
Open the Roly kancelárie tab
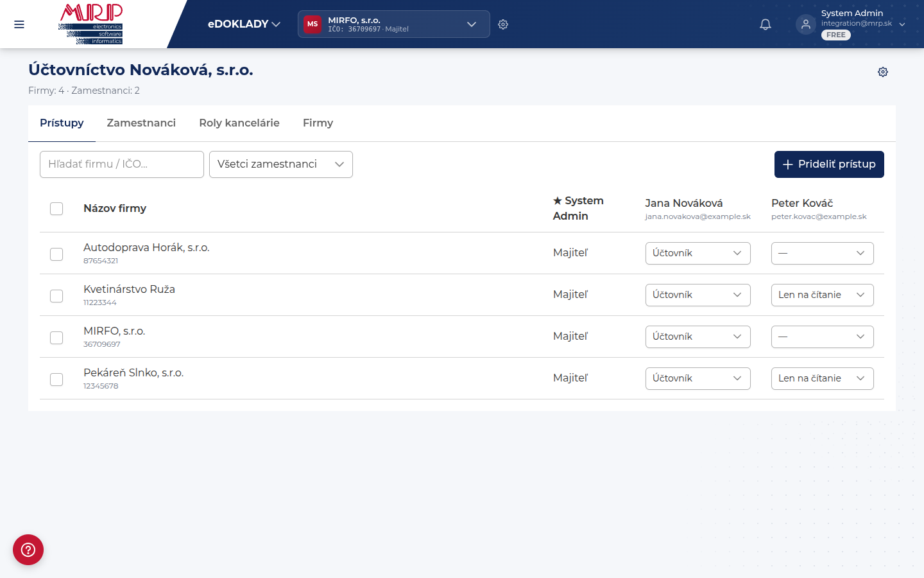click(x=239, y=123)
